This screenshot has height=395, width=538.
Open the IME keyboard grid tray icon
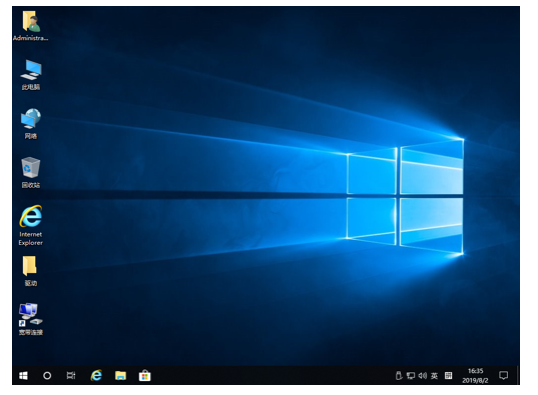coord(448,376)
